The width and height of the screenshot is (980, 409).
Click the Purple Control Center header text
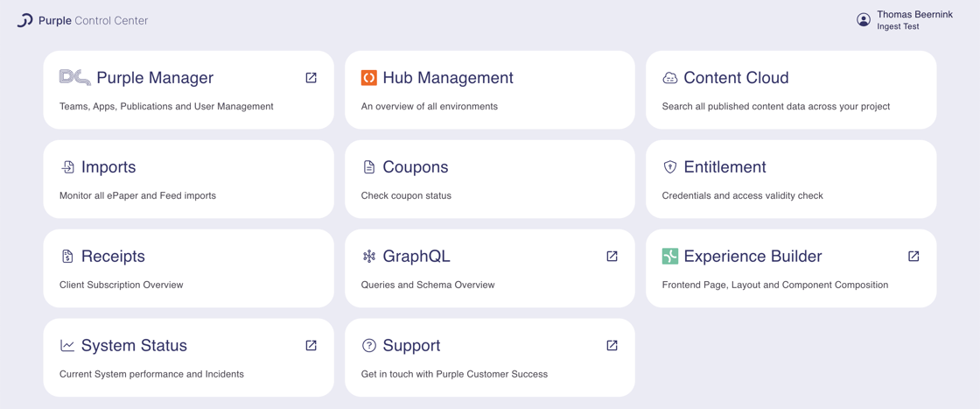pyautogui.click(x=93, y=21)
